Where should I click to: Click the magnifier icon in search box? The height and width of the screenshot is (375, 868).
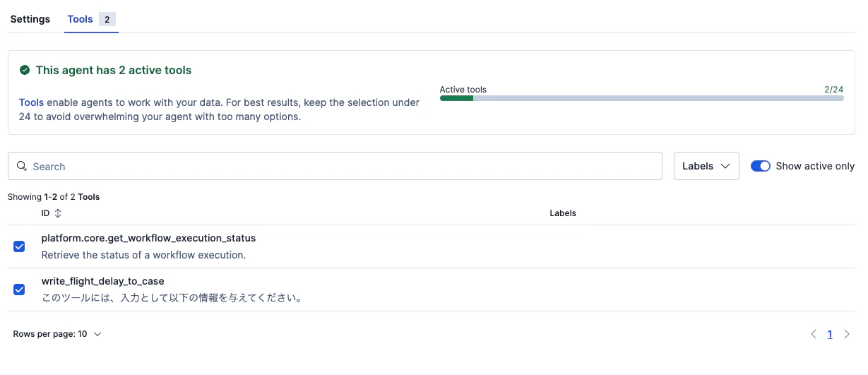click(x=22, y=166)
